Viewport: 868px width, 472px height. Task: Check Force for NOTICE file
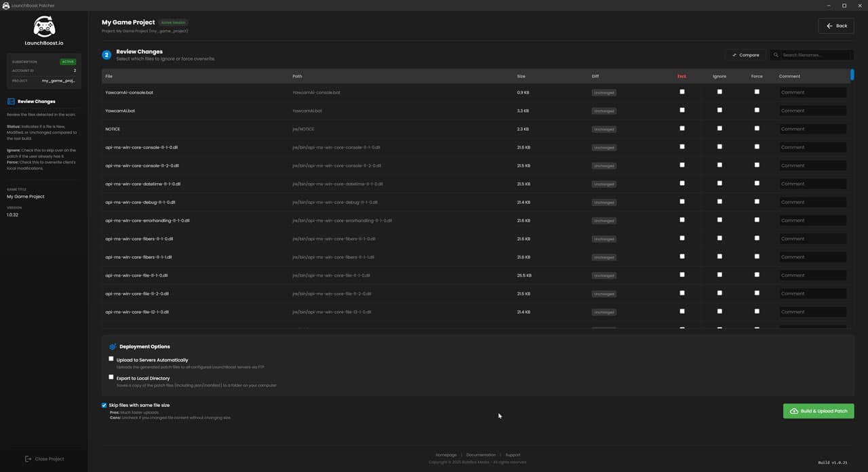click(757, 128)
